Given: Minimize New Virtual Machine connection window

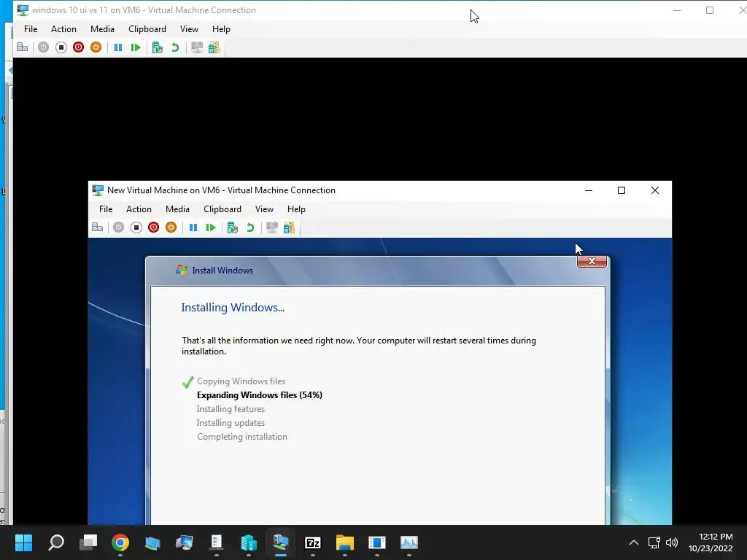Looking at the screenshot, I should tap(589, 190).
